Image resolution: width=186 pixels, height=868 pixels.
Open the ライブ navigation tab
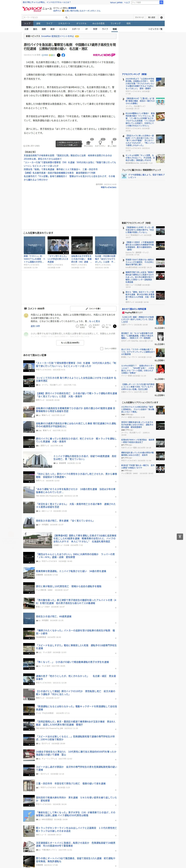(x=49, y=23)
